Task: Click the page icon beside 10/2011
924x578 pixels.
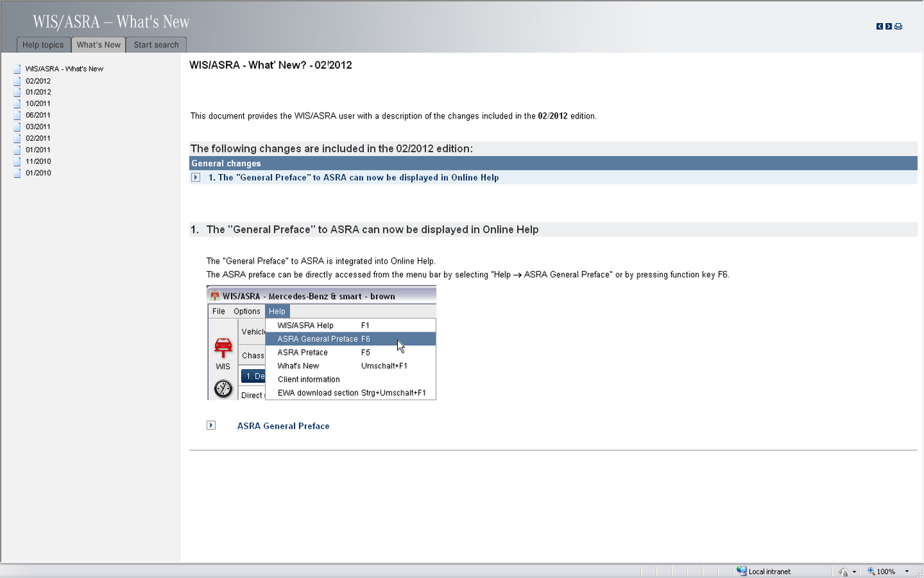Action: (x=17, y=103)
